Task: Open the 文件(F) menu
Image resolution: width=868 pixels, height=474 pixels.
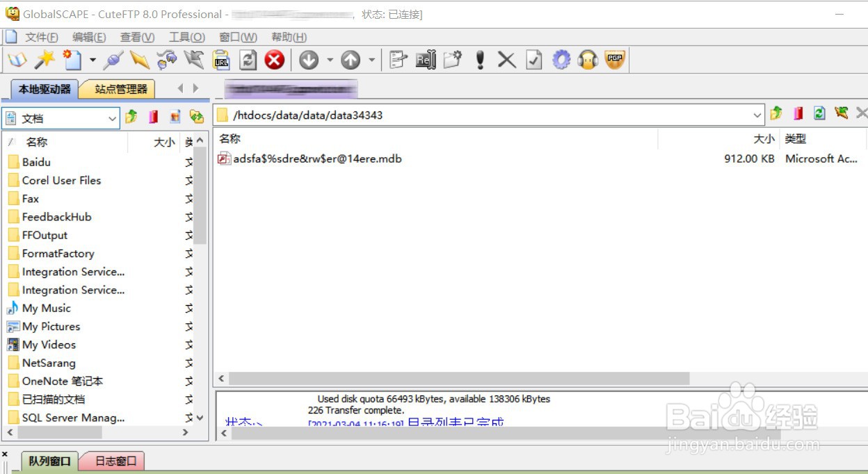Action: tap(42, 37)
